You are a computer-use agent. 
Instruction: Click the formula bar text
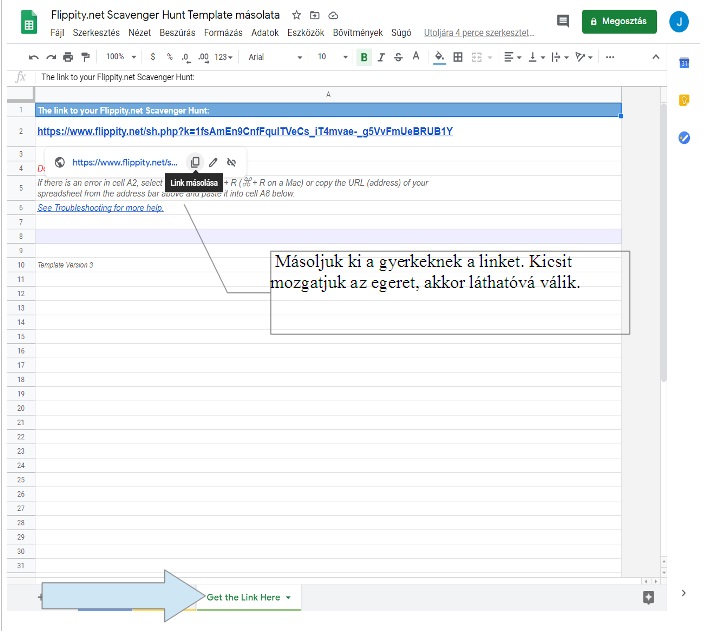118,77
